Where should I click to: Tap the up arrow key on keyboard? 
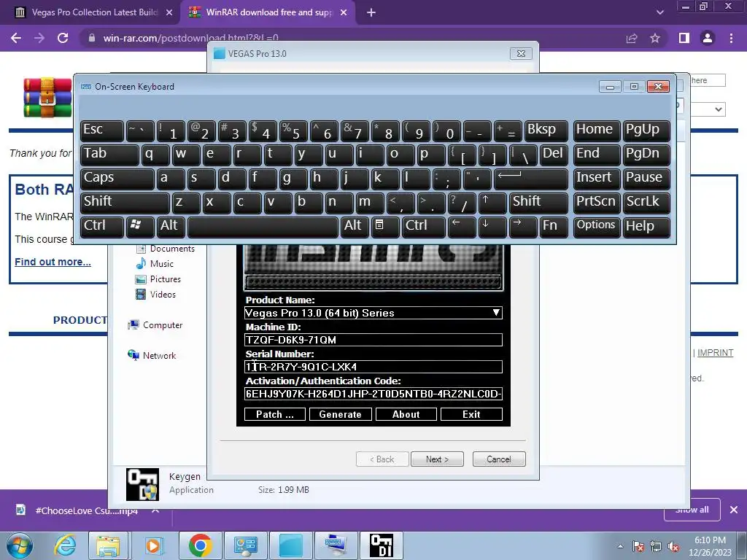click(x=492, y=203)
